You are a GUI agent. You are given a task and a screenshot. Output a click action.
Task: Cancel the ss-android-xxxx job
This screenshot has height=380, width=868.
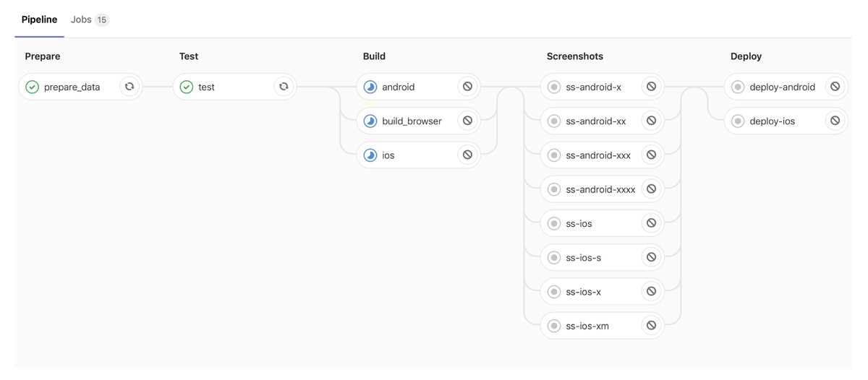pyautogui.click(x=651, y=189)
